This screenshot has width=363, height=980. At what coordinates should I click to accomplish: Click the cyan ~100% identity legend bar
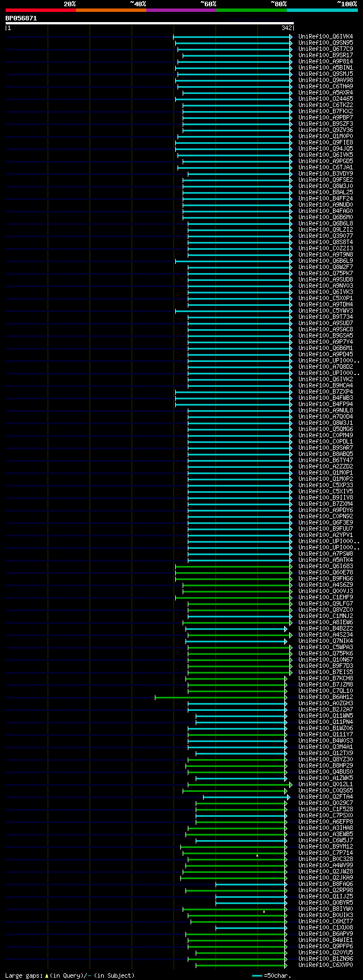tap(322, 10)
